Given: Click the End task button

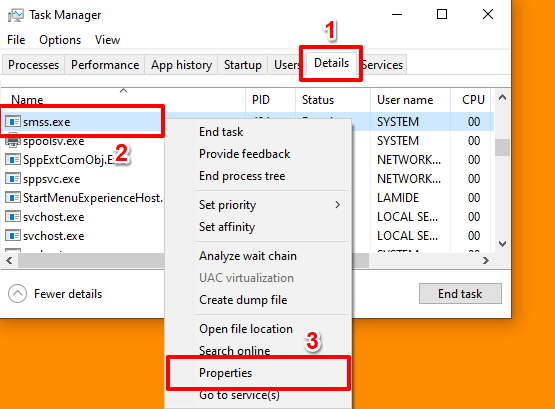Looking at the screenshot, I should 460,294.
